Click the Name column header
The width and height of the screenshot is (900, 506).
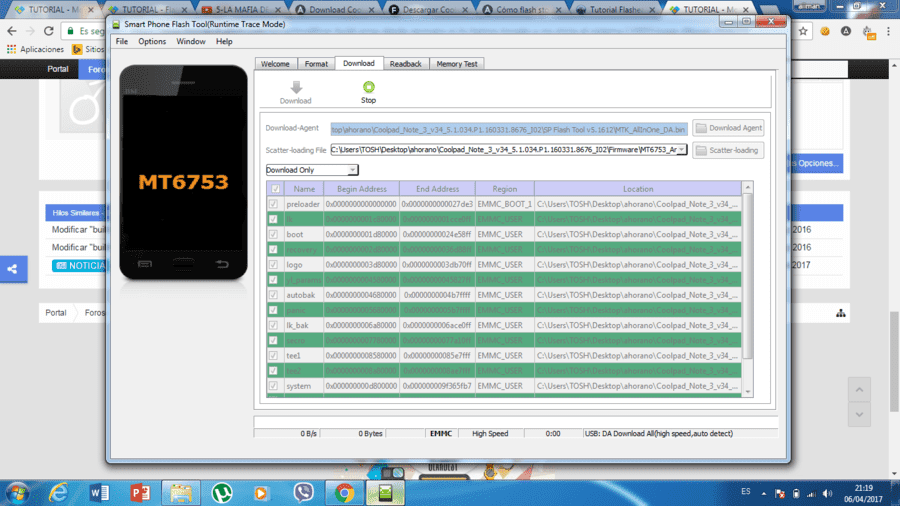pos(304,189)
